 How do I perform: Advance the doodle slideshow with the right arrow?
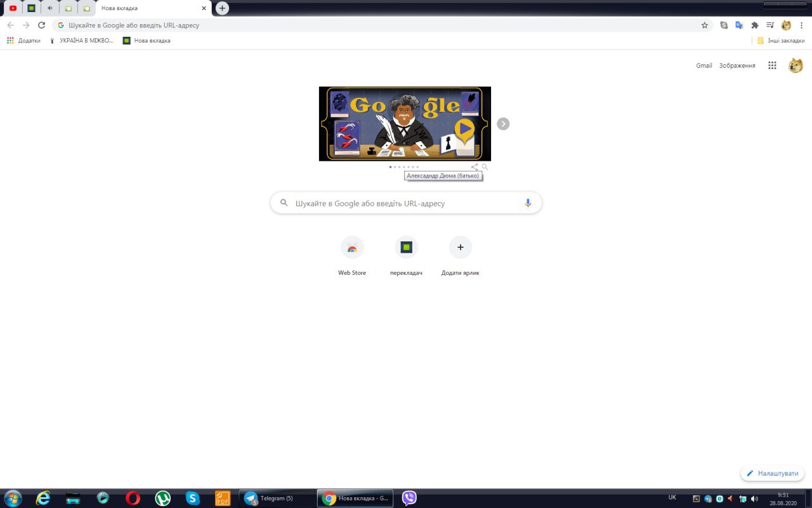click(503, 124)
